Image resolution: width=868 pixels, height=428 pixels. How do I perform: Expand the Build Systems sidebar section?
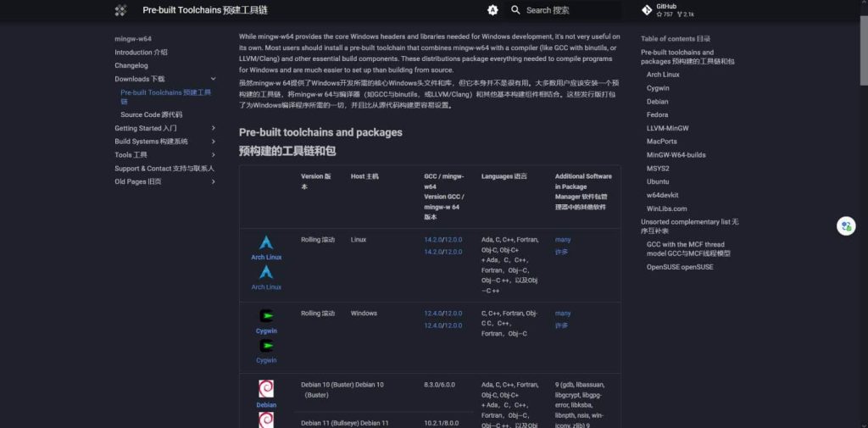point(213,142)
